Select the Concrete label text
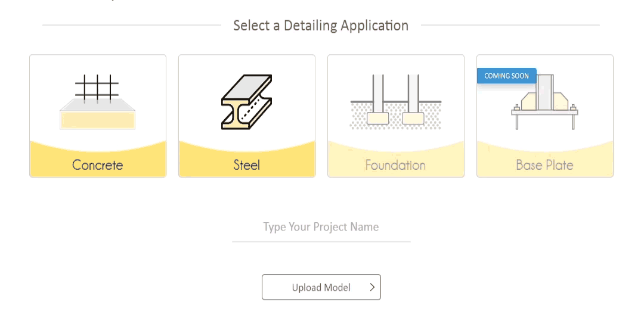Image resolution: width=644 pixels, height=311 pixels. [97, 165]
